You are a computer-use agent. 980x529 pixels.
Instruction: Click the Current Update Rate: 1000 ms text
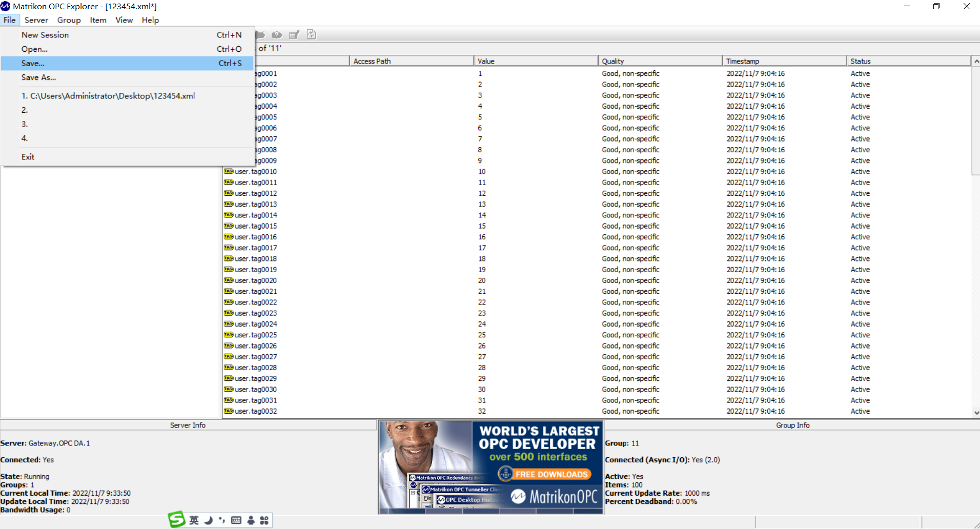tap(657, 493)
